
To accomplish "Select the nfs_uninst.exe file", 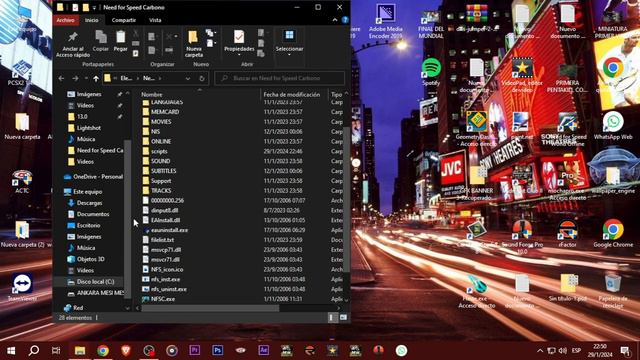I will point(169,289).
